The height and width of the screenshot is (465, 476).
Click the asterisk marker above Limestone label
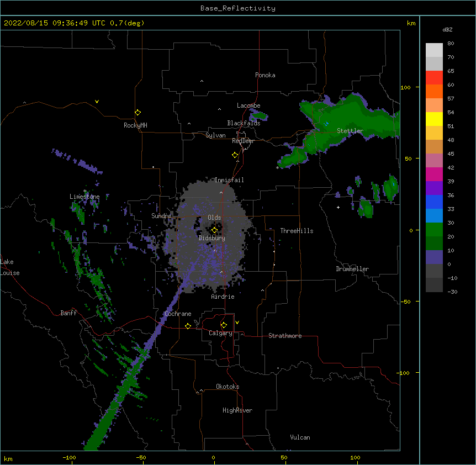(85, 191)
